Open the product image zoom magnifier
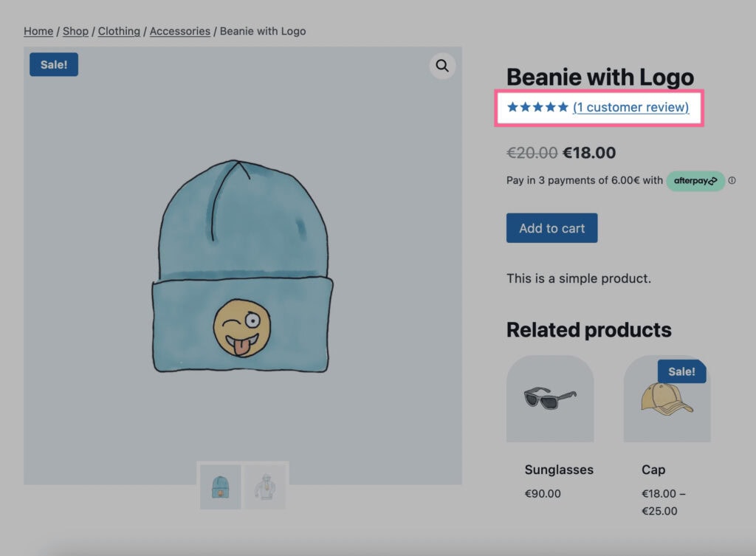Image resolution: width=756 pixels, height=556 pixels. pos(442,66)
